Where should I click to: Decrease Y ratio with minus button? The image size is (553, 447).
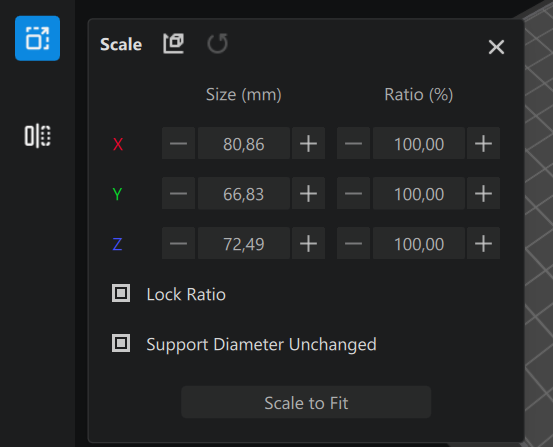pos(353,193)
